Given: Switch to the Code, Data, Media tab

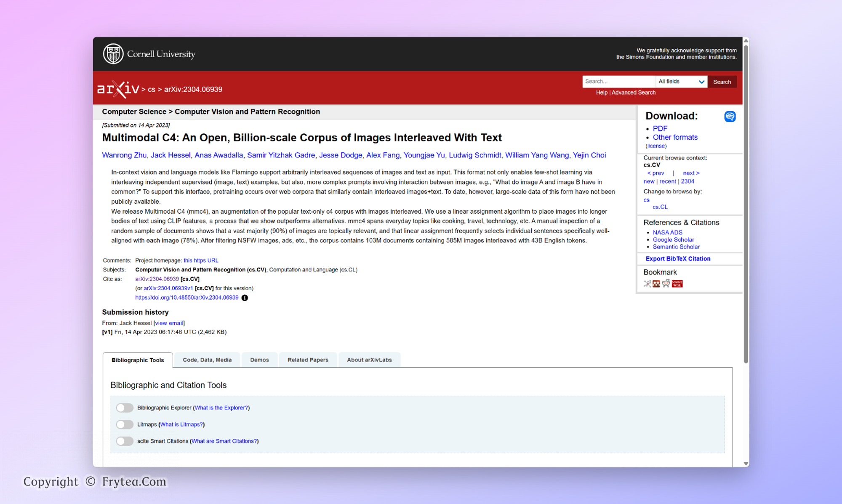Looking at the screenshot, I should pyautogui.click(x=207, y=360).
